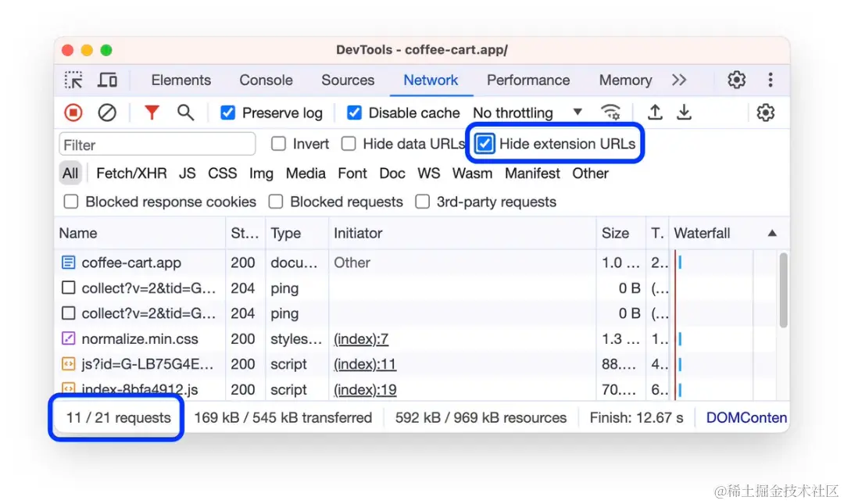The width and height of the screenshot is (844, 504).
Task: Select the All type filter
Action: tap(70, 173)
